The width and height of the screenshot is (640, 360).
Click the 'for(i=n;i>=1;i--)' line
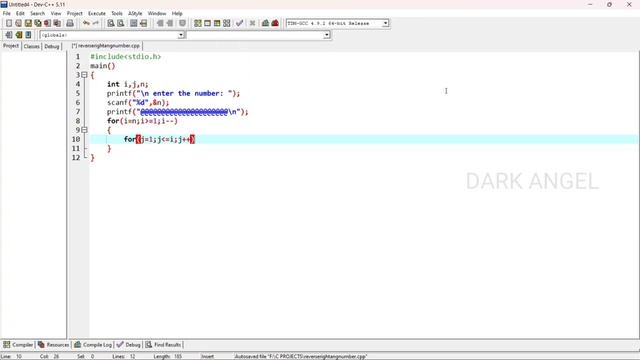pos(142,121)
